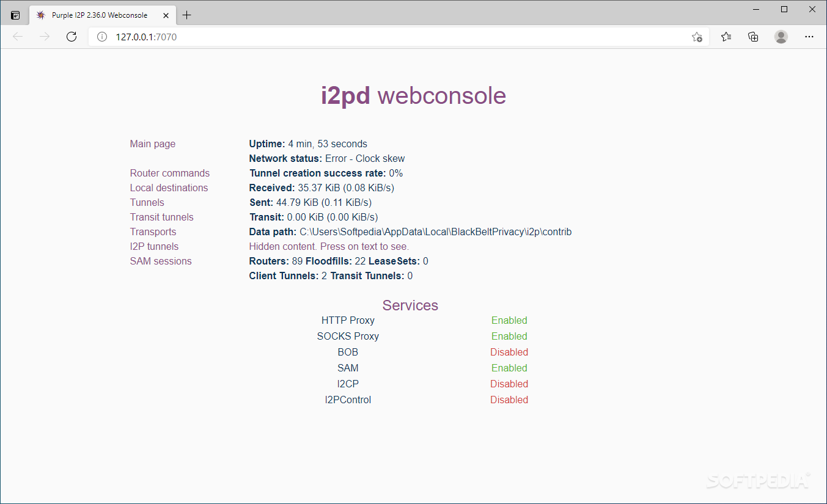Screen dimensions: 827x504
Task: Click Routers 89 count text
Action: pyautogui.click(x=276, y=261)
